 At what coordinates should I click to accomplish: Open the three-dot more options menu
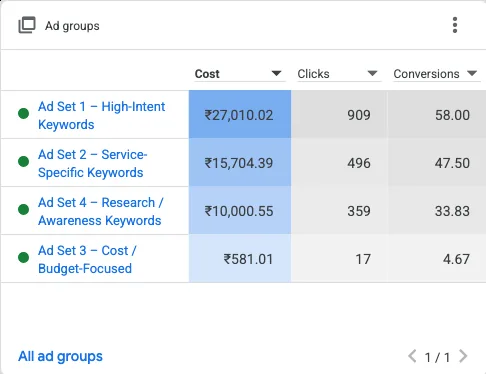click(455, 25)
